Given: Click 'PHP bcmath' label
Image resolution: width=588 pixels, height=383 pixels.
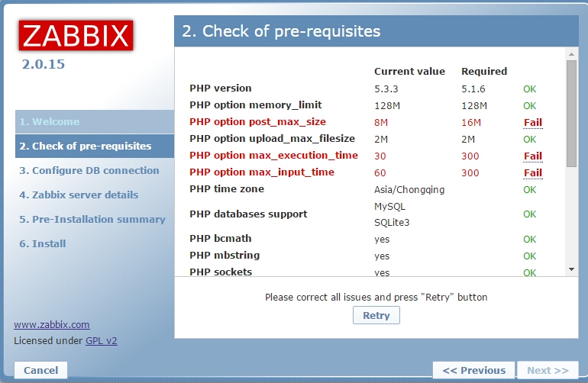Looking at the screenshot, I should coord(221,238).
